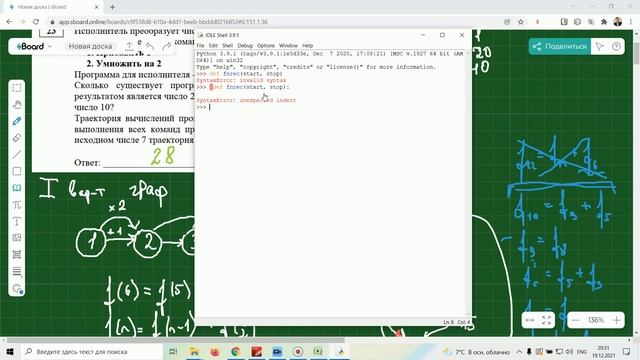
Task: Click the page horizontal scrollbar
Action: [x=176, y=340]
